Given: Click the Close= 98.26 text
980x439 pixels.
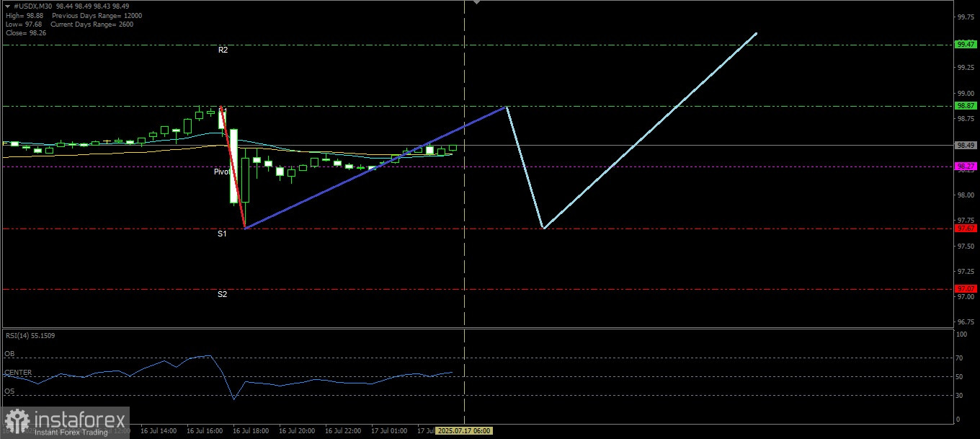Looking at the screenshot, I should pos(24,32).
